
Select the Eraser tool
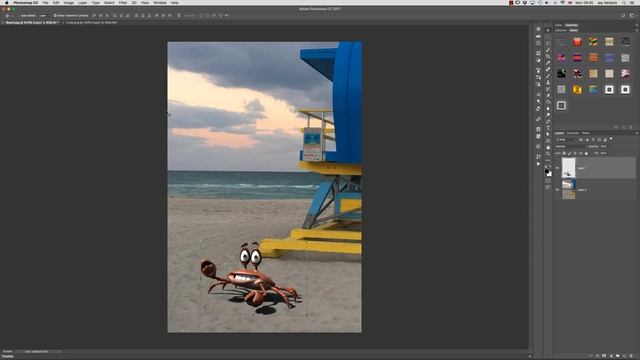[548, 96]
